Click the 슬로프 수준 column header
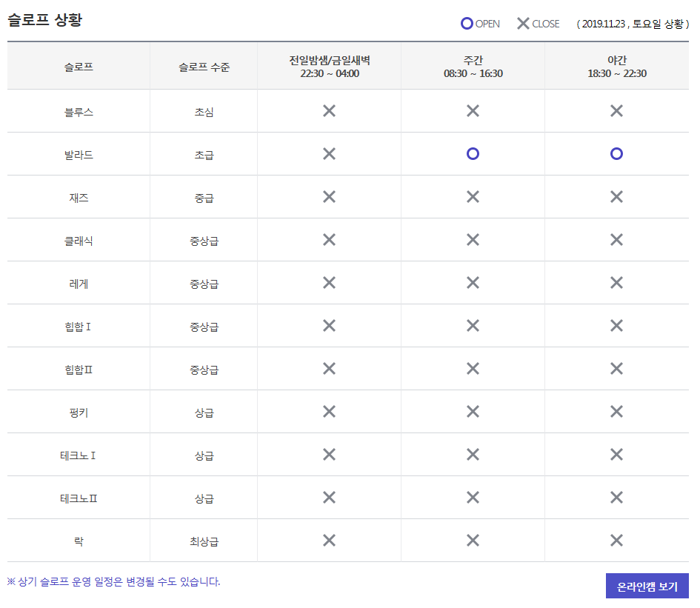The width and height of the screenshot is (700, 608). (204, 67)
